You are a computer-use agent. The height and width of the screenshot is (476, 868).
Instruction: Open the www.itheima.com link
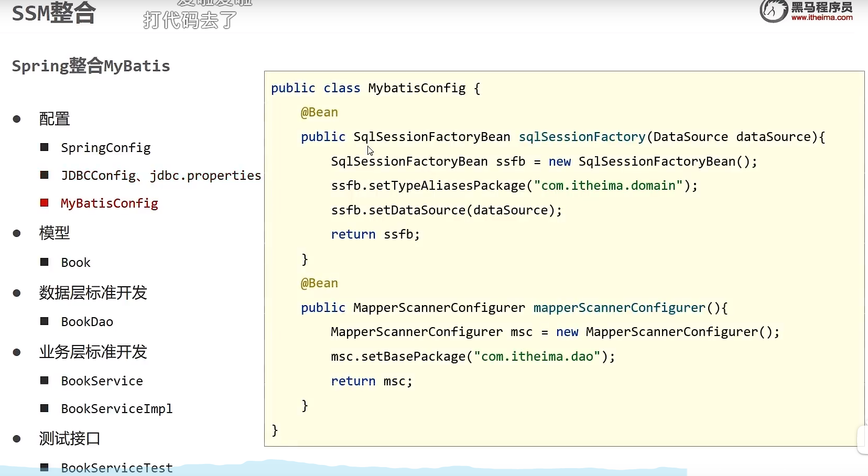(x=822, y=18)
